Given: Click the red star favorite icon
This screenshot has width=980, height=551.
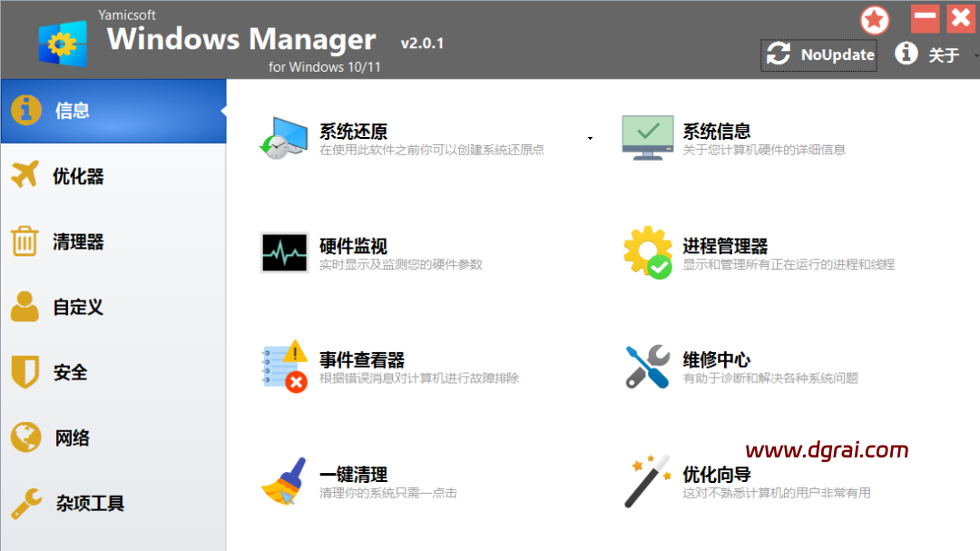Looking at the screenshot, I should click(875, 20).
